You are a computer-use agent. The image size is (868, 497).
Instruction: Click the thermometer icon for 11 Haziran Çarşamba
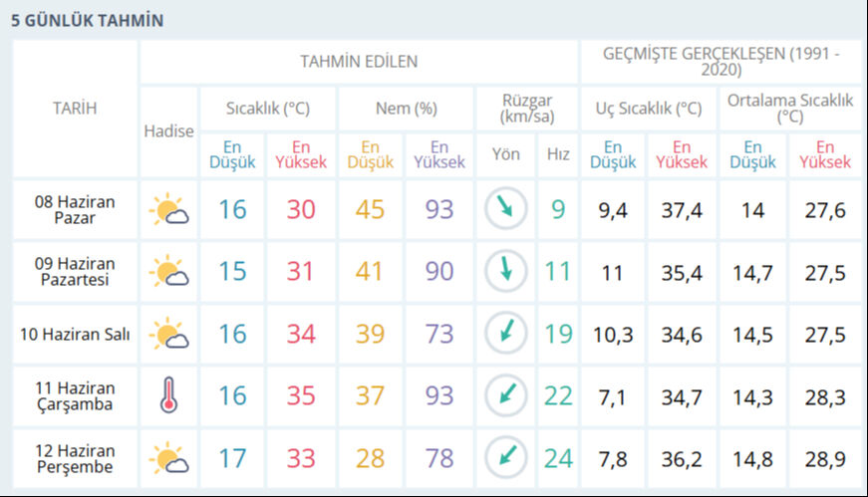(168, 396)
